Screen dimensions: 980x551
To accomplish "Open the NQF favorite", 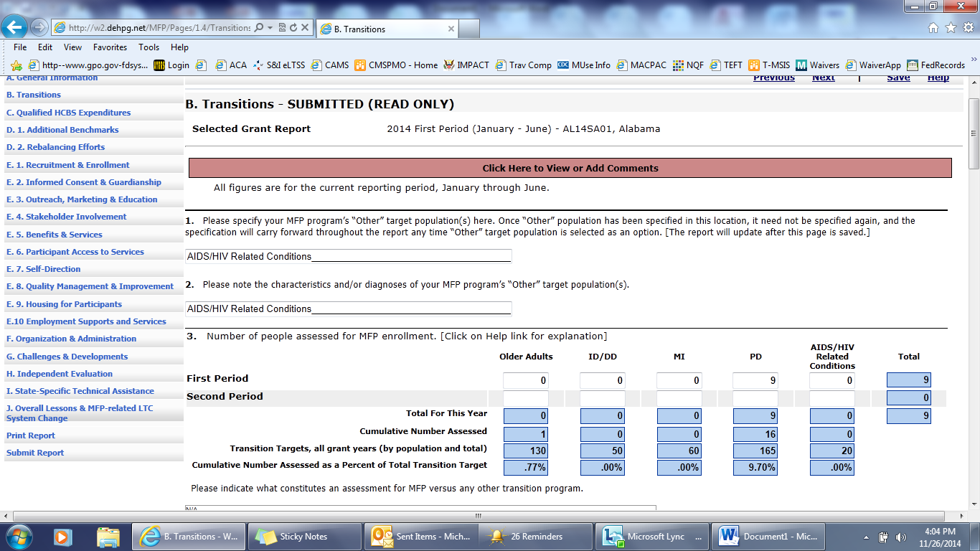I will pyautogui.click(x=688, y=65).
